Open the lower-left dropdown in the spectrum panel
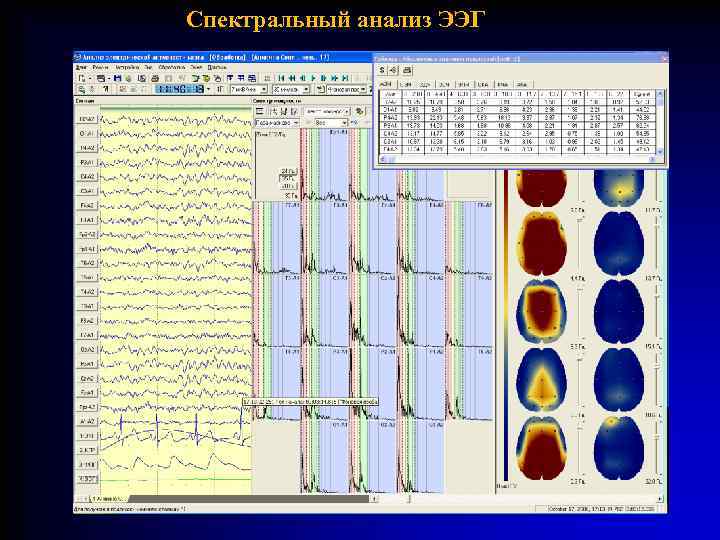720x540 pixels. pos(277,123)
